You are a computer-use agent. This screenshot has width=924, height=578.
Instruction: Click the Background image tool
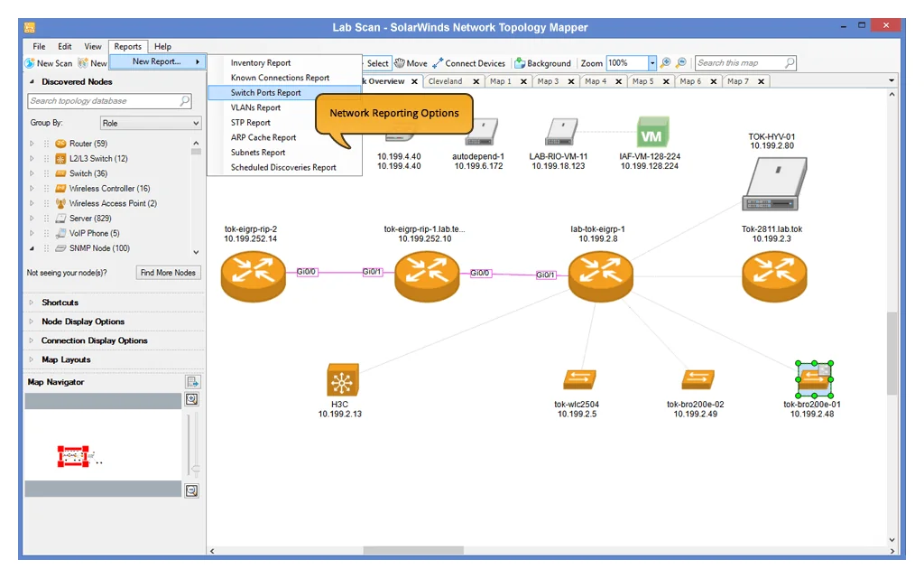tap(542, 63)
